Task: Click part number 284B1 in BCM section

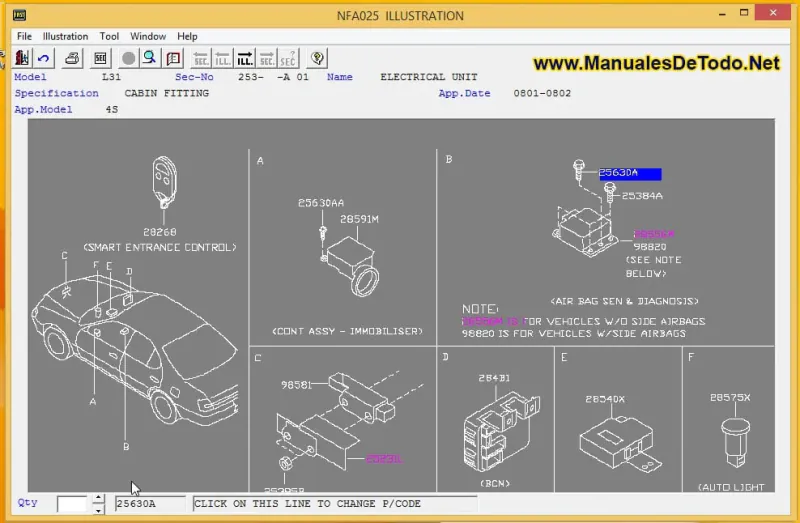Action: tap(495, 378)
